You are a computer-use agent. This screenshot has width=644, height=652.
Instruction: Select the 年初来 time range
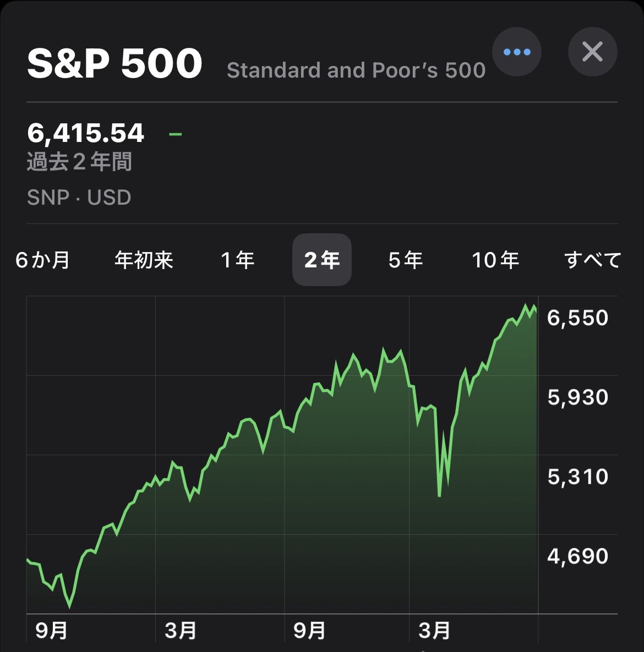[144, 260]
